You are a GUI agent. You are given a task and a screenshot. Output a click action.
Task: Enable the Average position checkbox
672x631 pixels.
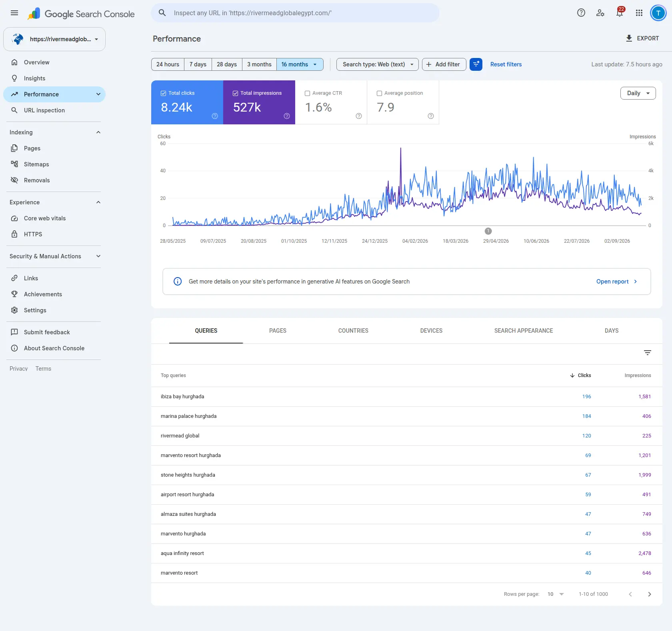point(379,93)
